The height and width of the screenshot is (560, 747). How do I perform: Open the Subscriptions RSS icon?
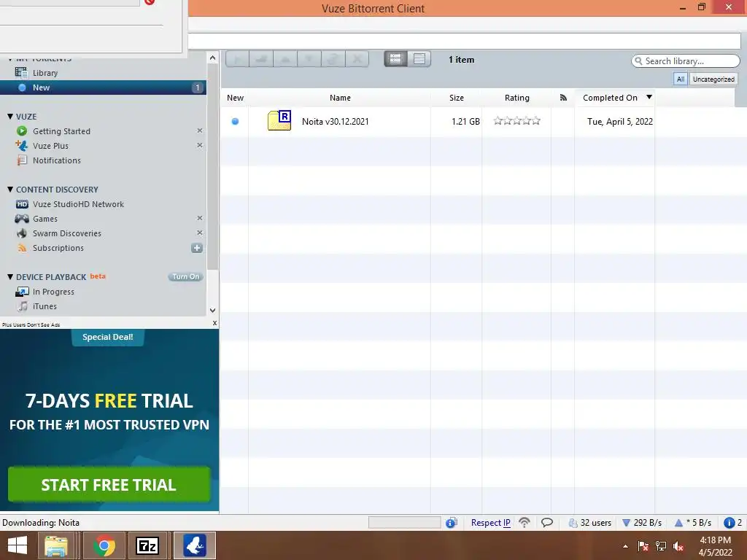[22, 248]
